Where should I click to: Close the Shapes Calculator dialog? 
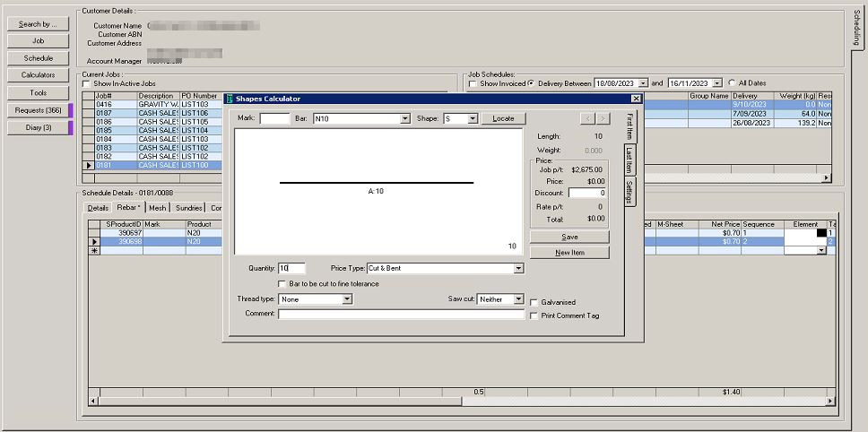(636, 99)
